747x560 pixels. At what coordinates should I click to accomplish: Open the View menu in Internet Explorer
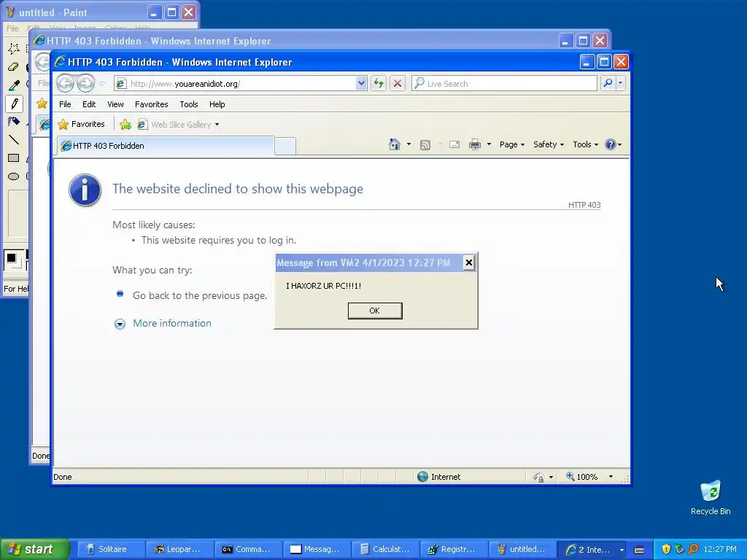tap(115, 104)
